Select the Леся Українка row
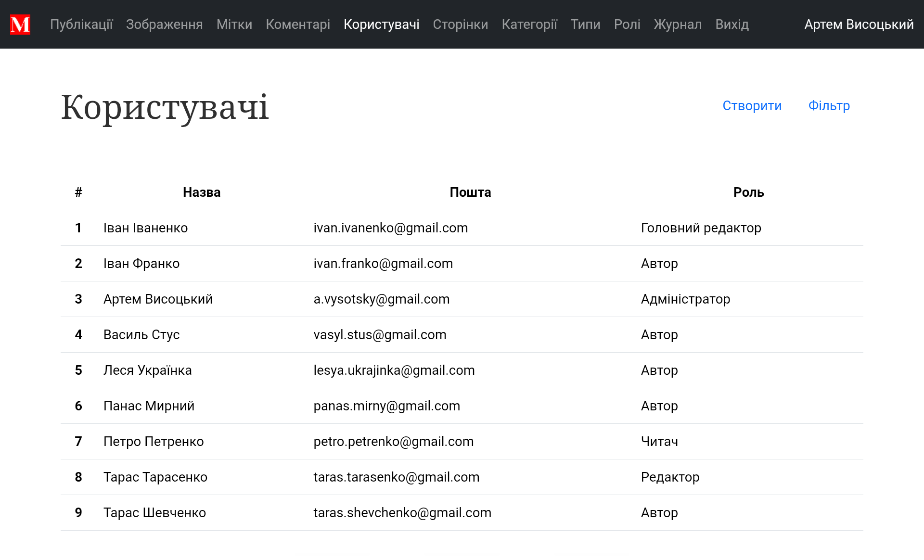Image resolution: width=924 pixels, height=560 pixels. 147,370
